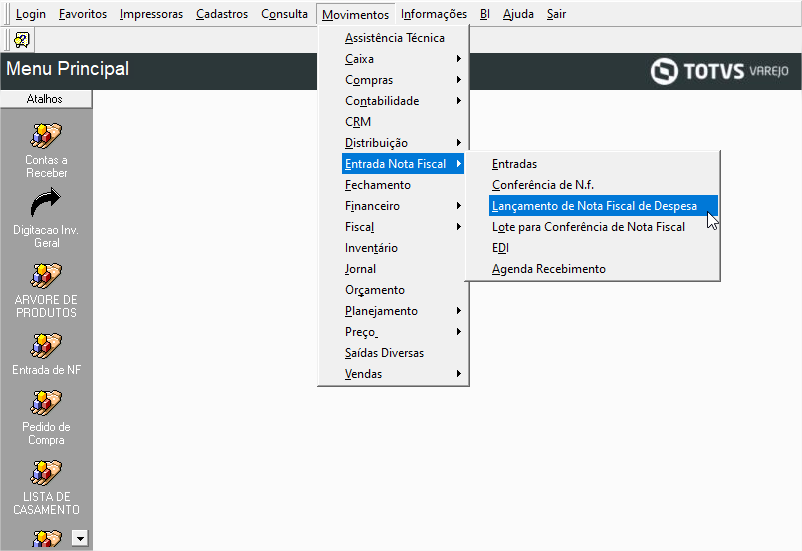This screenshot has width=802, height=551.
Task: Open Lançamento de Nota Fiscal de Despesa
Action: click(x=603, y=206)
